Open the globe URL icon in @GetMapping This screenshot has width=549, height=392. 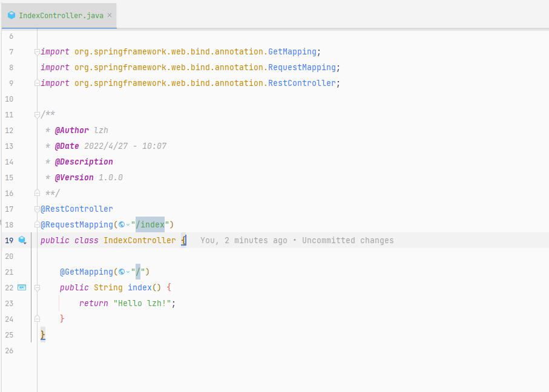point(122,272)
